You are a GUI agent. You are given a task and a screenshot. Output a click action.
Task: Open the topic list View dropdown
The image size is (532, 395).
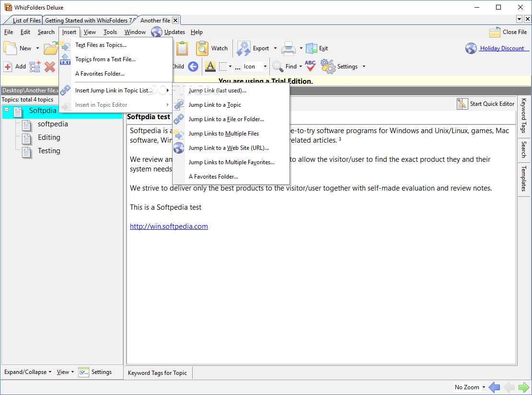[65, 372]
